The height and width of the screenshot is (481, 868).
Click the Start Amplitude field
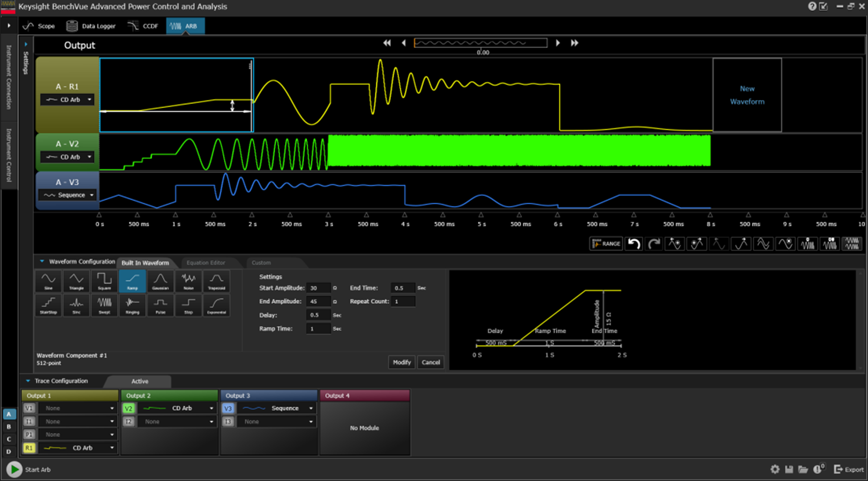pos(318,288)
